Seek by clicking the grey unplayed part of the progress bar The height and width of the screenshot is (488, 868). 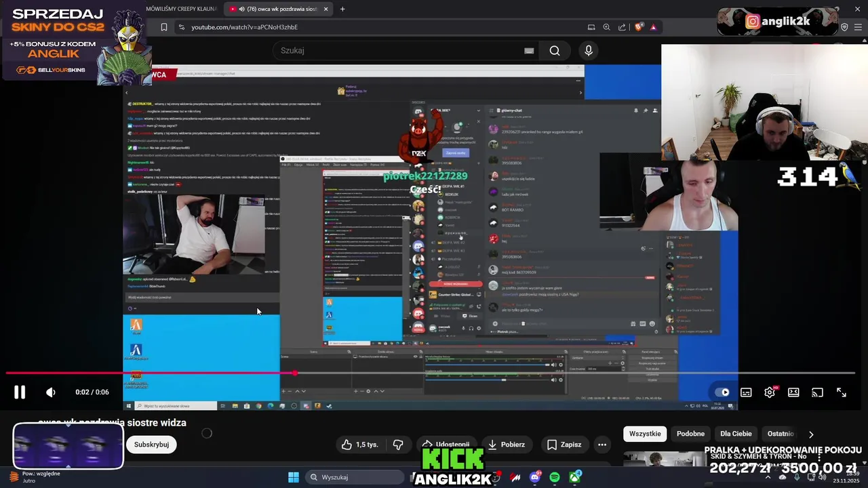tap(576, 373)
